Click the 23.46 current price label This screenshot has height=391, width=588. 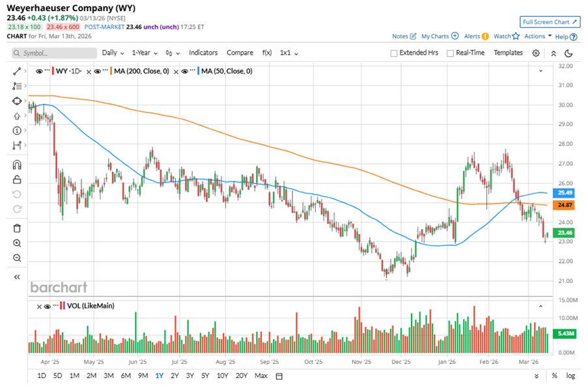tap(565, 233)
